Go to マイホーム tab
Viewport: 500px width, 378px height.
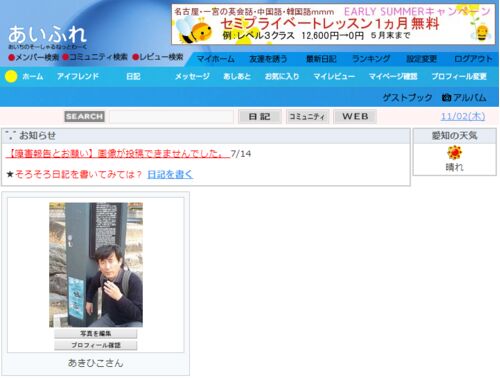215,59
